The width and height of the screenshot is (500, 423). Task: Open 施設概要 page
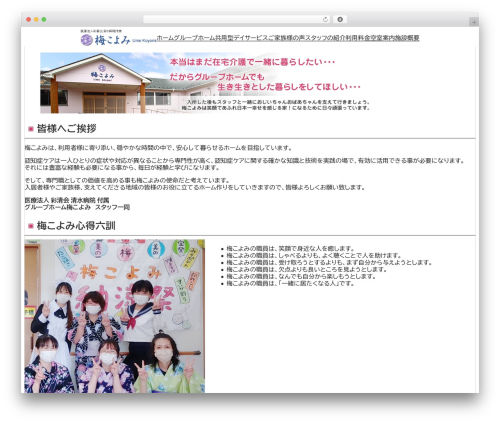tap(406, 38)
